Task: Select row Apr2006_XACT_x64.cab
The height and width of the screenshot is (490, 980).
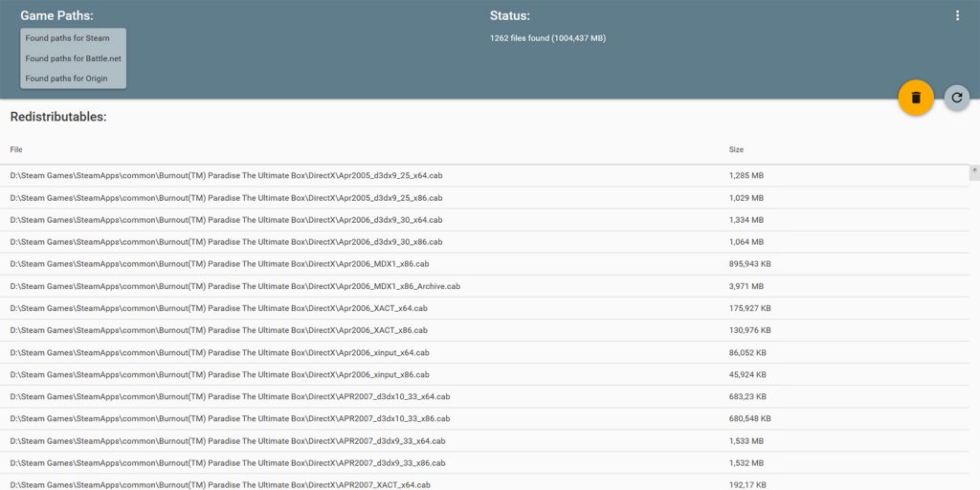Action: tap(484, 308)
